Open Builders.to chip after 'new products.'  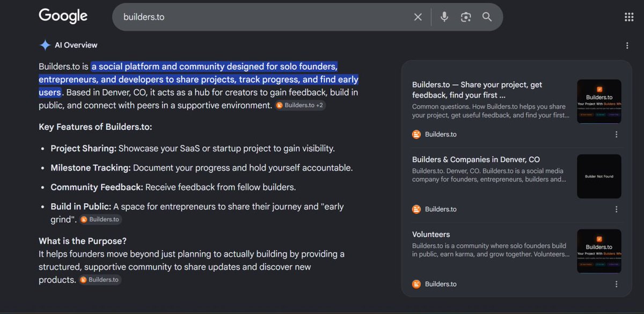[100, 280]
